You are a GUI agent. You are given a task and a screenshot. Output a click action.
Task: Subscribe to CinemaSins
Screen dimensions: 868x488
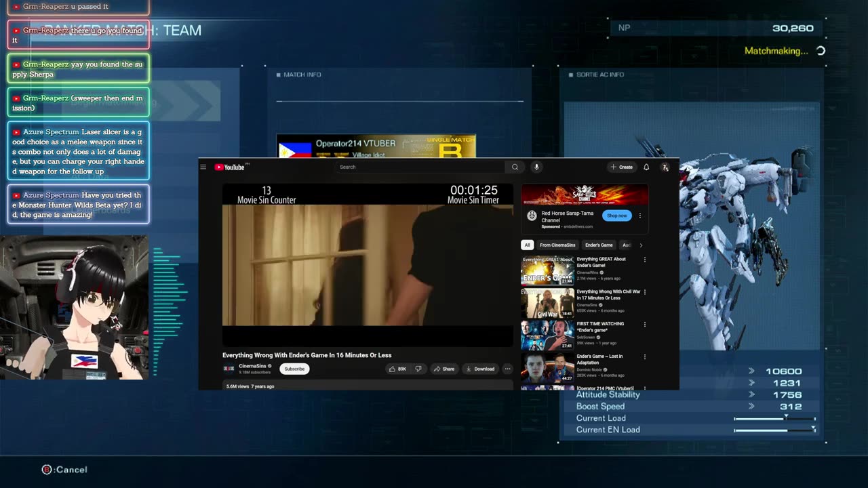tap(294, 369)
